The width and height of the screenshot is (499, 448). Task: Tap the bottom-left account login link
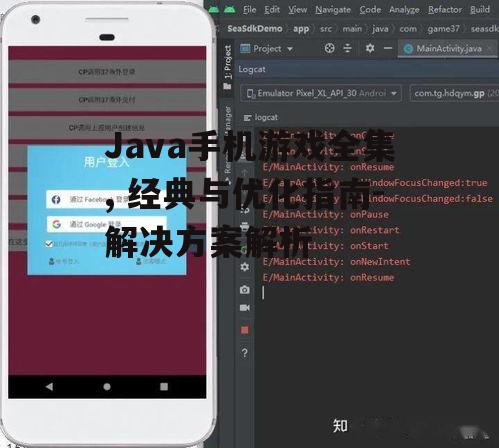[x=64, y=261]
